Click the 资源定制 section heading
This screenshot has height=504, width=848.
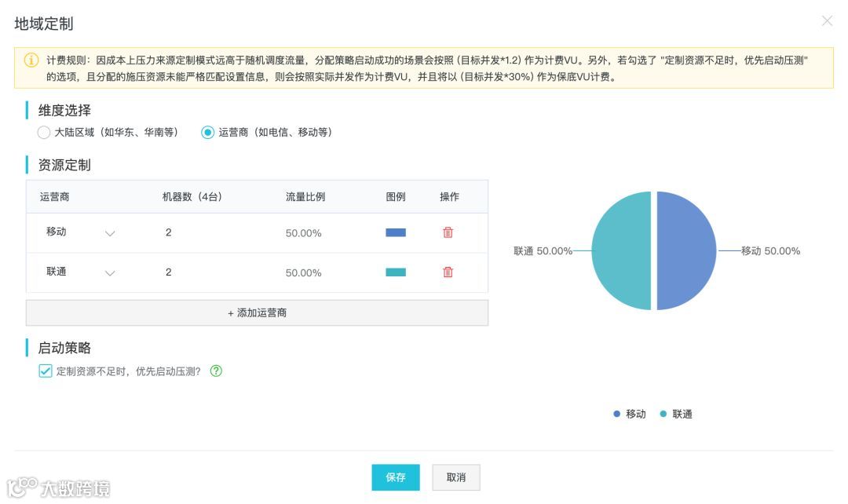click(64, 165)
